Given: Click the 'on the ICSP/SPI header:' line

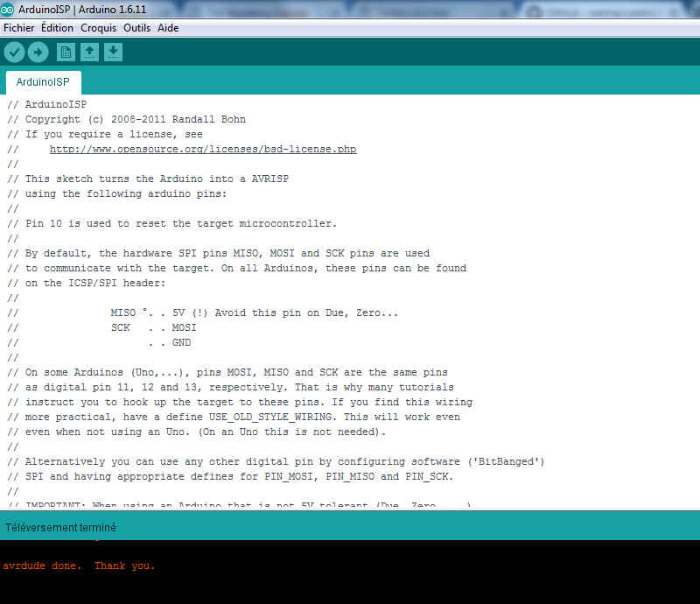Looking at the screenshot, I should (86, 283).
